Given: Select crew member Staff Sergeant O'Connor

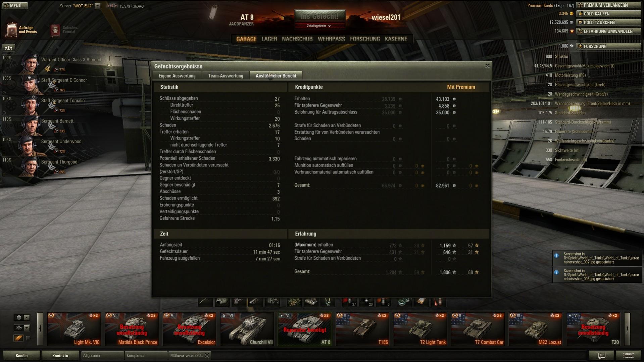Looking at the screenshot, I should [54, 85].
